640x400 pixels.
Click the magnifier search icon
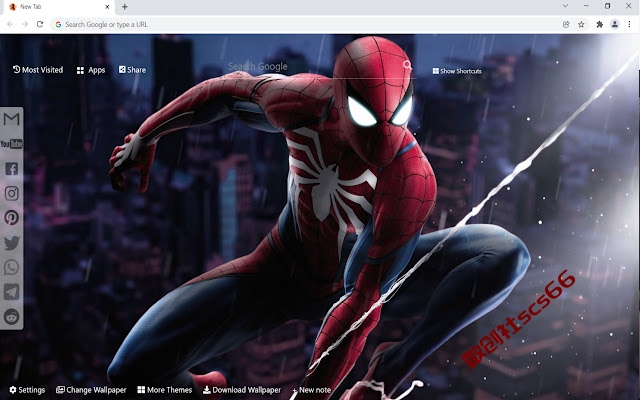(x=407, y=65)
